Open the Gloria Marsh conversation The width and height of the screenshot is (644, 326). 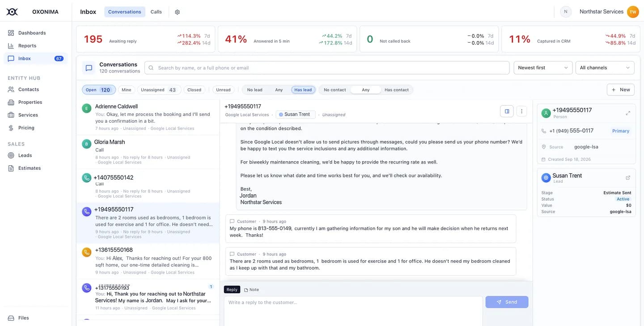pyautogui.click(x=148, y=152)
